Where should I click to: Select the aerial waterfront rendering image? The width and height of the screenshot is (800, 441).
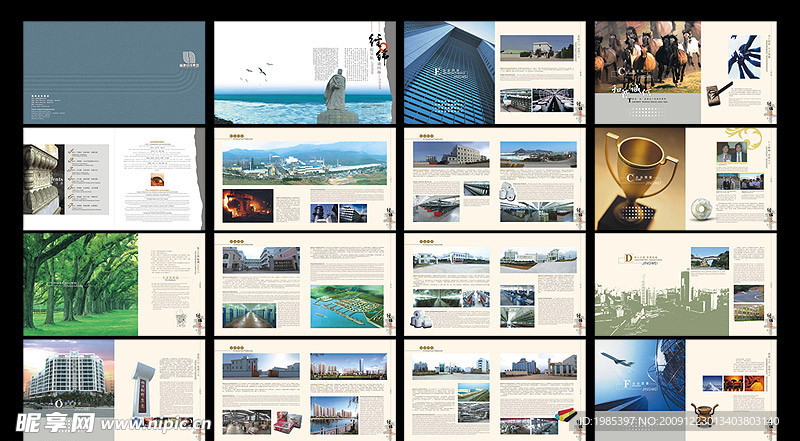[x=347, y=306]
